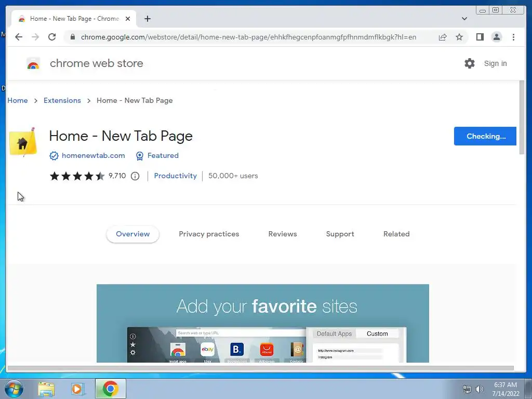The image size is (532, 399).
Task: Open the Windows Start menu
Action: (14, 389)
